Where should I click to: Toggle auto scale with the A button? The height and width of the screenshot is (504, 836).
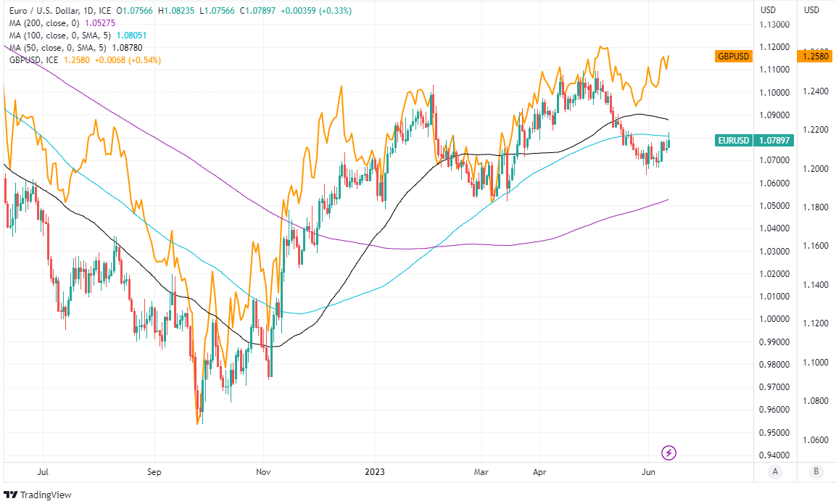pyautogui.click(x=775, y=472)
